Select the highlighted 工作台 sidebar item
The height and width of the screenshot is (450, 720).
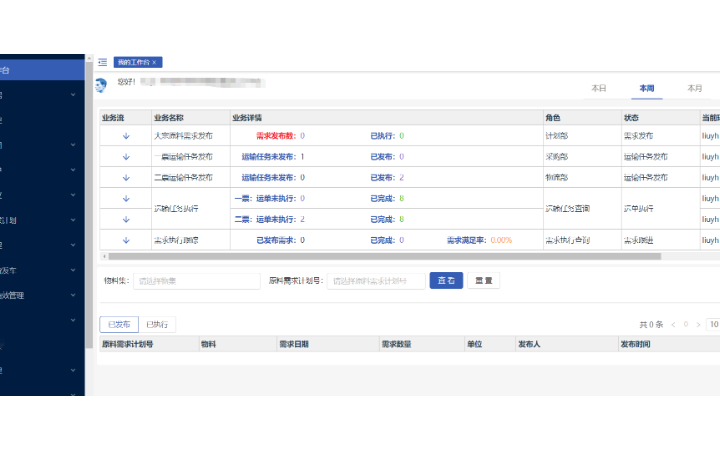[x=42, y=70]
